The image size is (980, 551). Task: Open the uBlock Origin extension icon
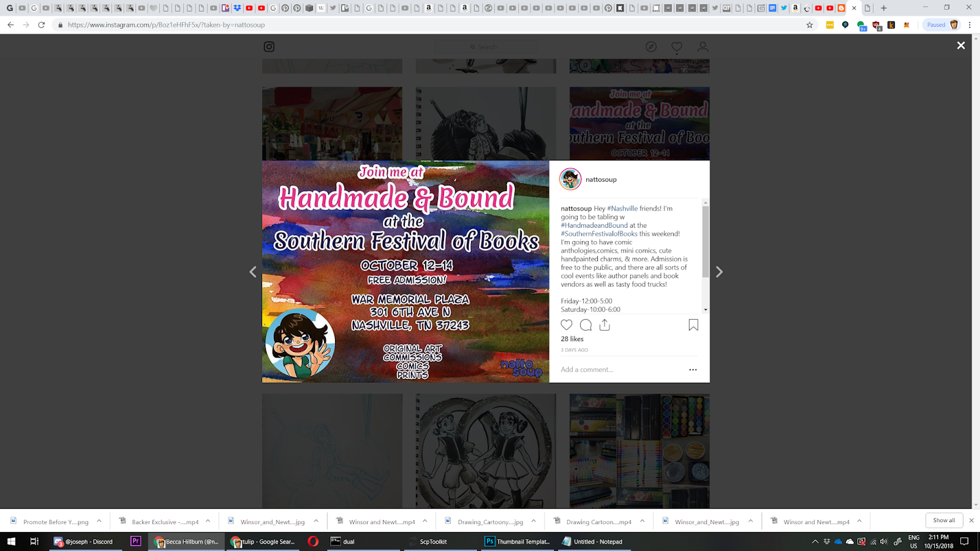pos(876,26)
